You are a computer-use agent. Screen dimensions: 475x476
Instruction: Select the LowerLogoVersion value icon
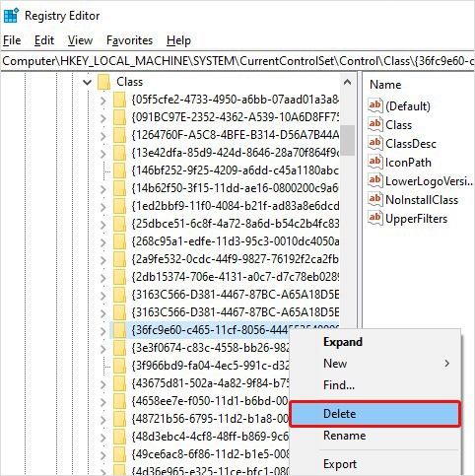pos(375,180)
